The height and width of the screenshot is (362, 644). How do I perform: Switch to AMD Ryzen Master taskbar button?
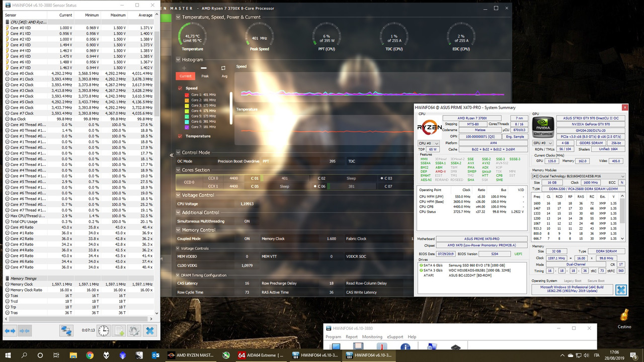[192, 355]
